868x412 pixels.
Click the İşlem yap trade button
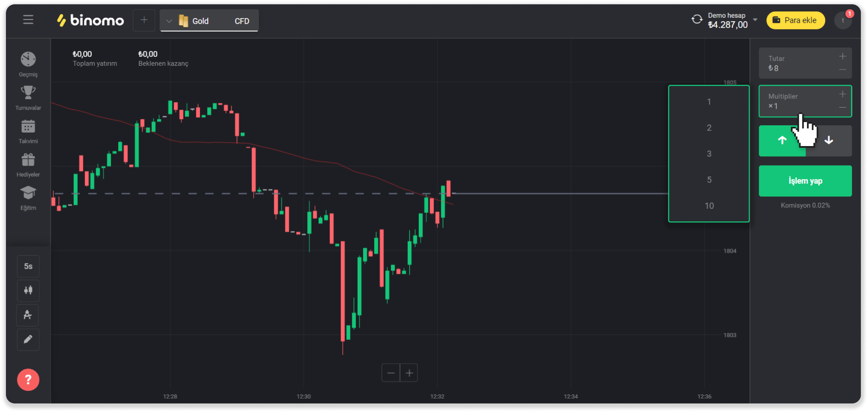(805, 181)
